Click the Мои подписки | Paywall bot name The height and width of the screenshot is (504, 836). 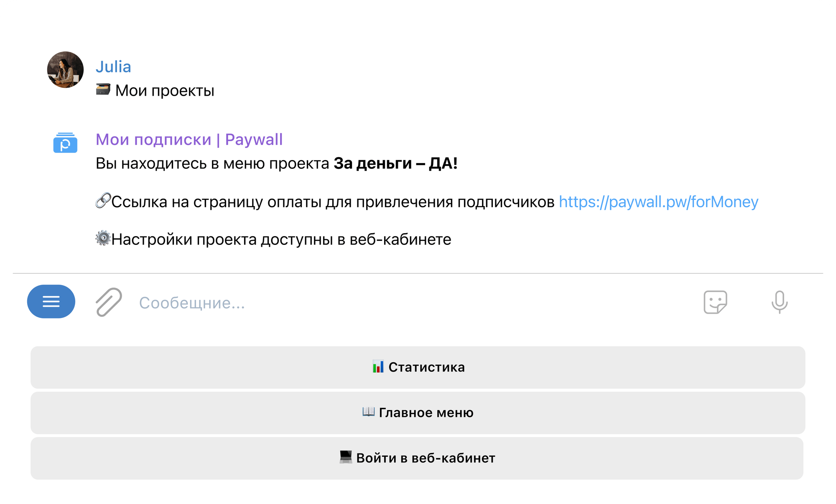coord(189,140)
